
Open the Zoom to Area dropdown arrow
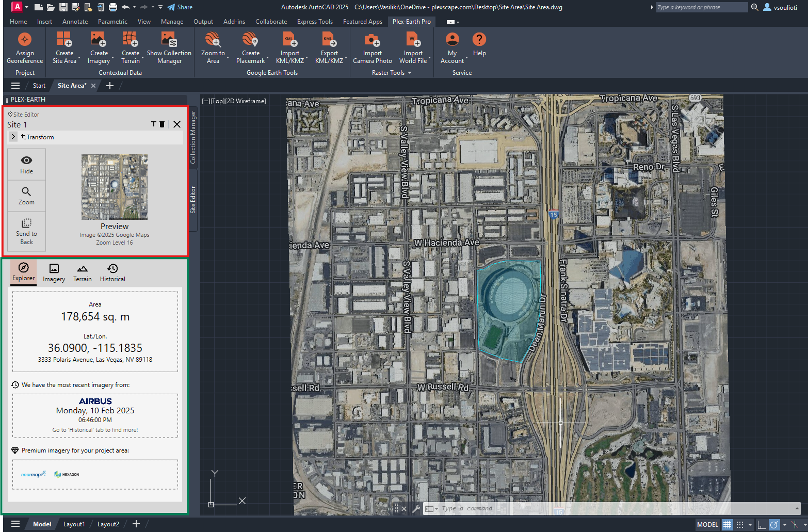point(228,58)
